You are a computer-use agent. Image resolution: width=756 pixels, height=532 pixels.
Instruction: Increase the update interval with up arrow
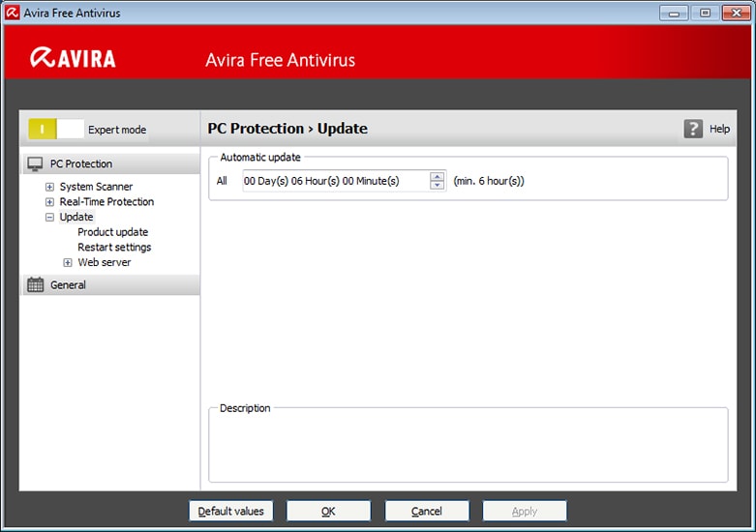[x=437, y=176]
